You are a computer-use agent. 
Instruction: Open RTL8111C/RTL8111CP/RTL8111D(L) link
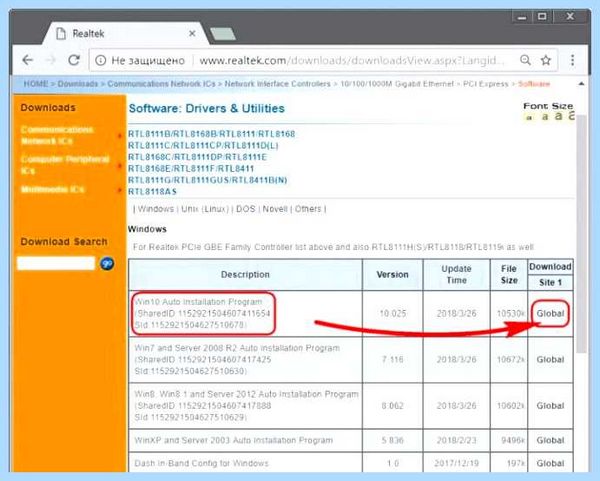click(x=203, y=145)
